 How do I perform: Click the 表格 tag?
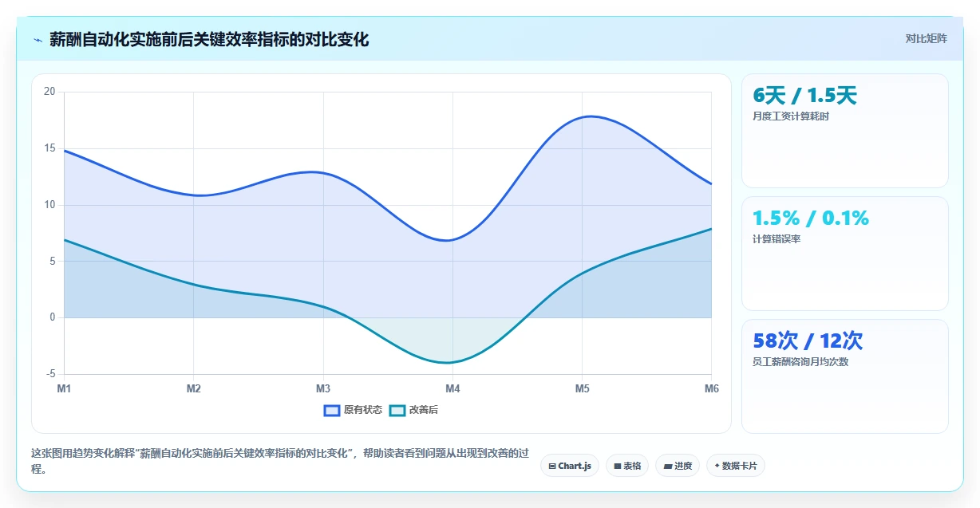pyautogui.click(x=626, y=466)
